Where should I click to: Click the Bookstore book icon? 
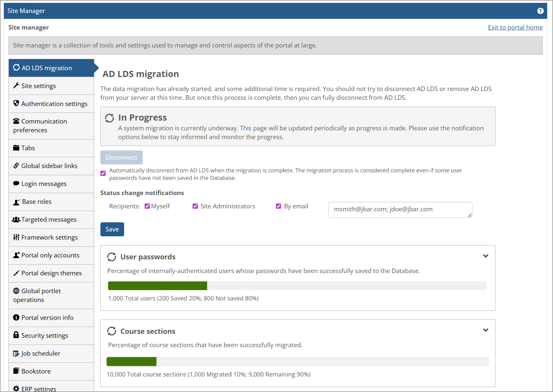pos(16,371)
